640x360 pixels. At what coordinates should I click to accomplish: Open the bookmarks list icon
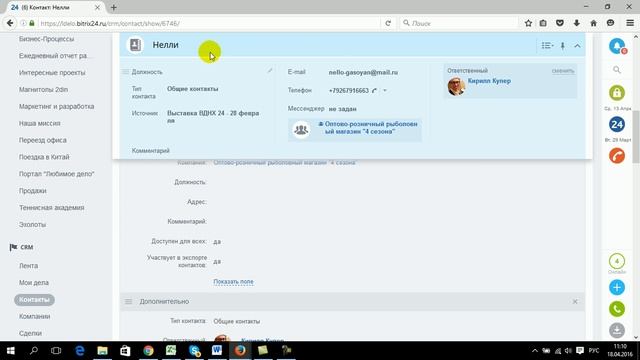click(x=543, y=23)
